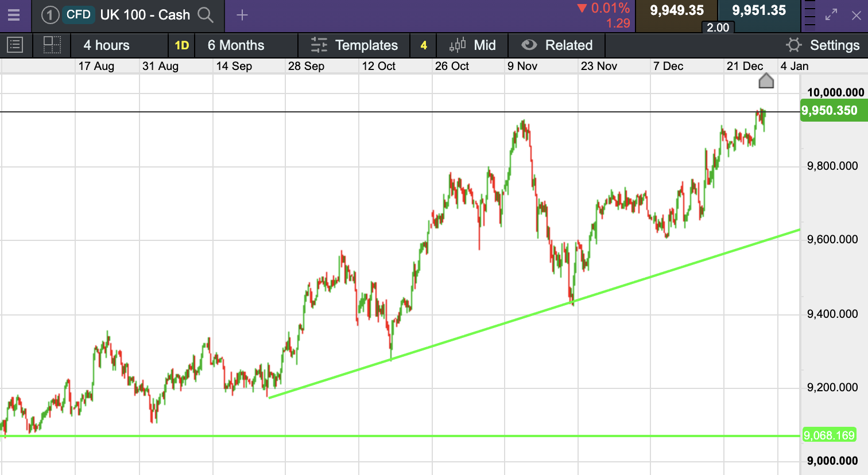Open the Templates menu
The image size is (868, 475).
tap(354, 45)
